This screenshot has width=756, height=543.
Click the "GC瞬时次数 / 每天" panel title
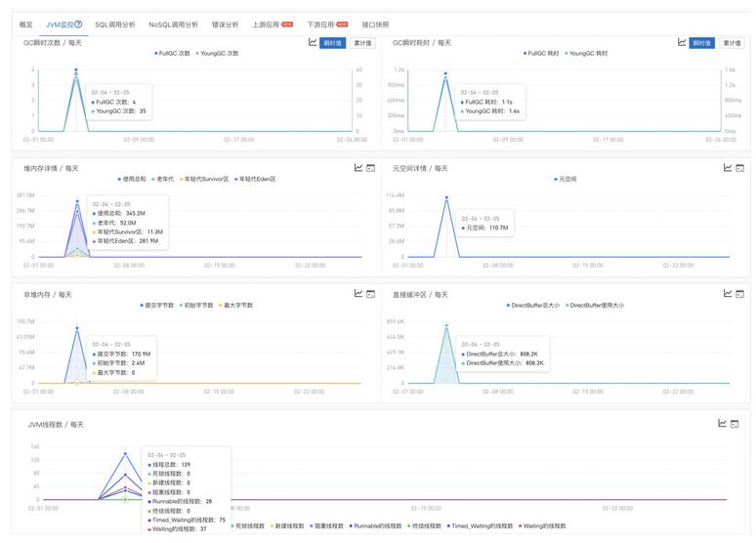(x=53, y=43)
